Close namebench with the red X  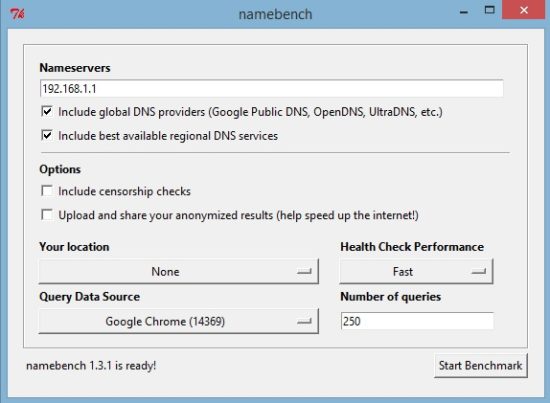point(524,10)
